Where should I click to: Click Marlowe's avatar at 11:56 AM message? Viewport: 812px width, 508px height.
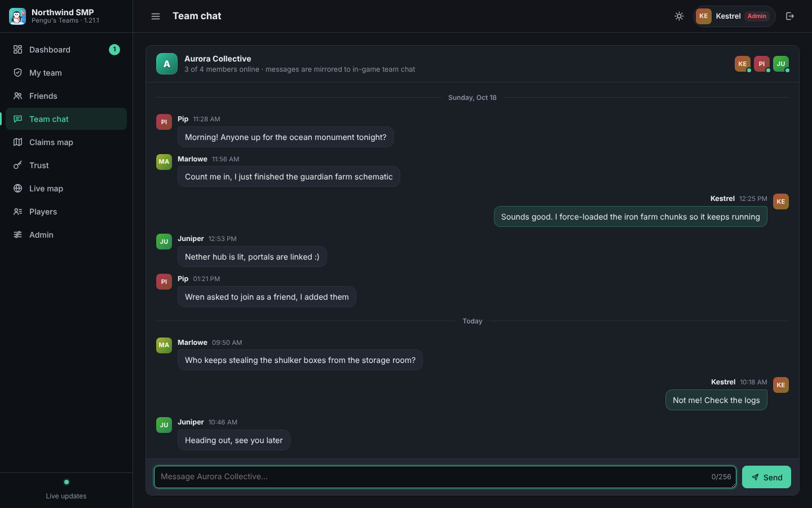coord(164,161)
